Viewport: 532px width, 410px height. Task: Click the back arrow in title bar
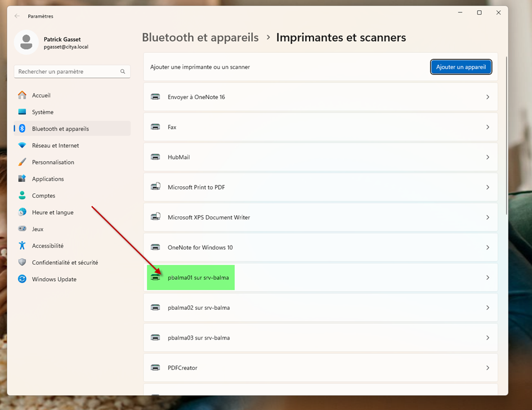(x=17, y=16)
